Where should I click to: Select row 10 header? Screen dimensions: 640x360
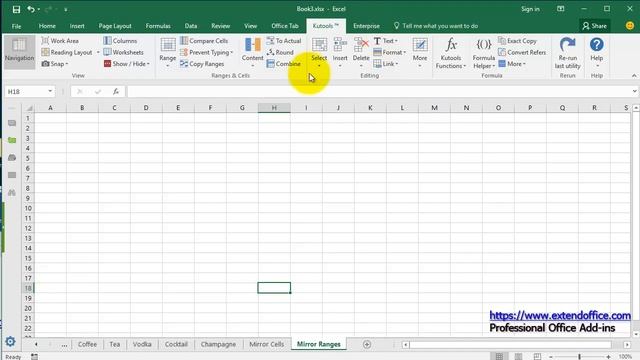pos(28,208)
